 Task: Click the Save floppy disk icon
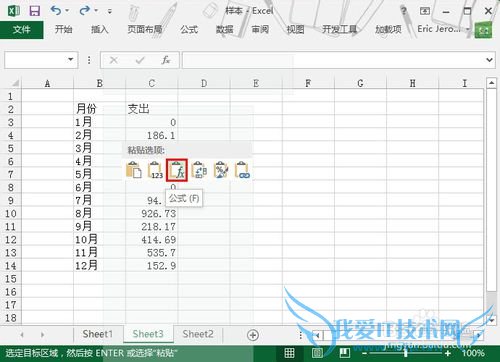coord(35,11)
